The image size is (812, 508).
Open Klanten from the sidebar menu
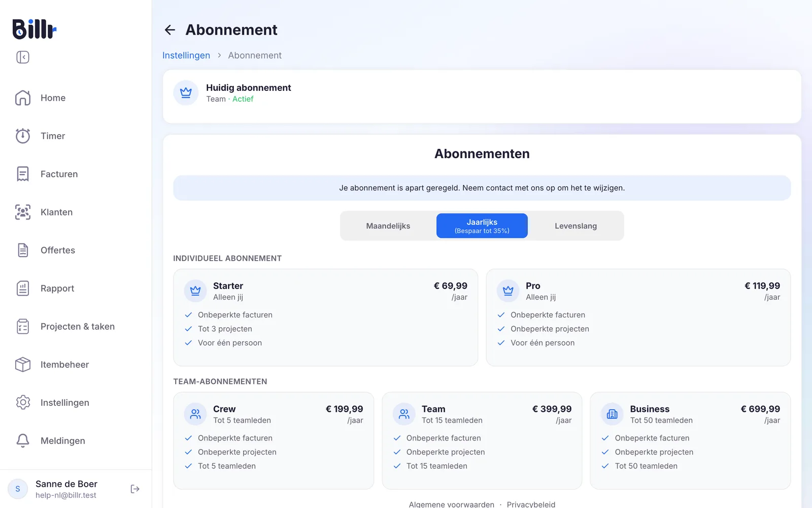tap(56, 212)
